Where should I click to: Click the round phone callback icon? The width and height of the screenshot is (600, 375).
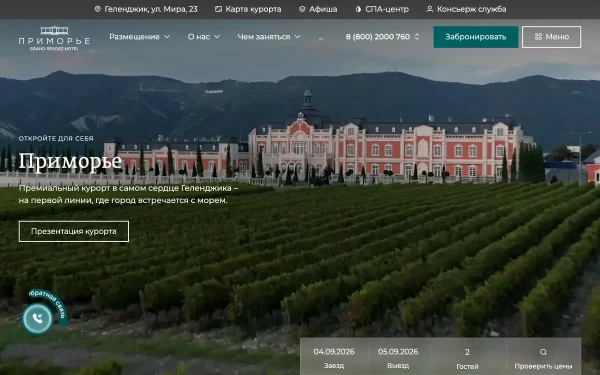(38, 318)
